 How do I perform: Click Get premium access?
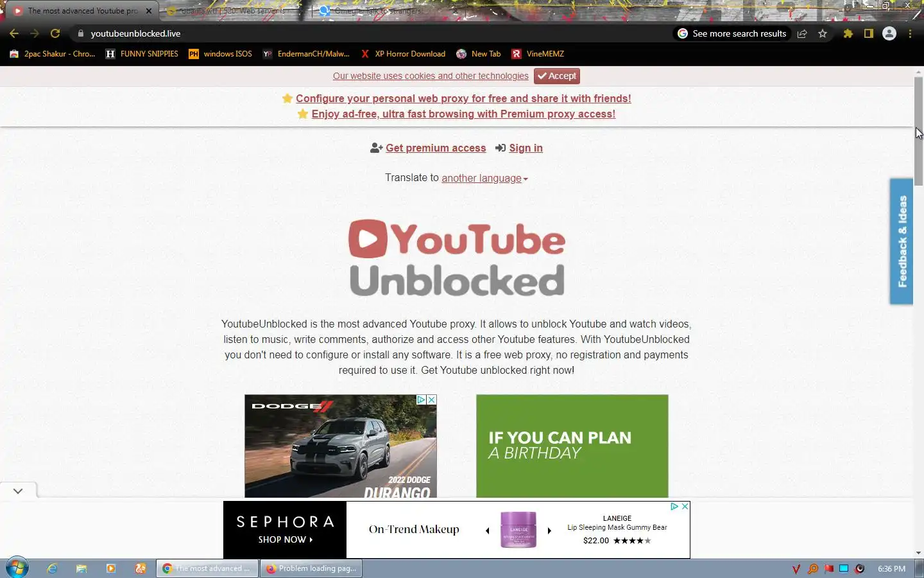[436, 148]
